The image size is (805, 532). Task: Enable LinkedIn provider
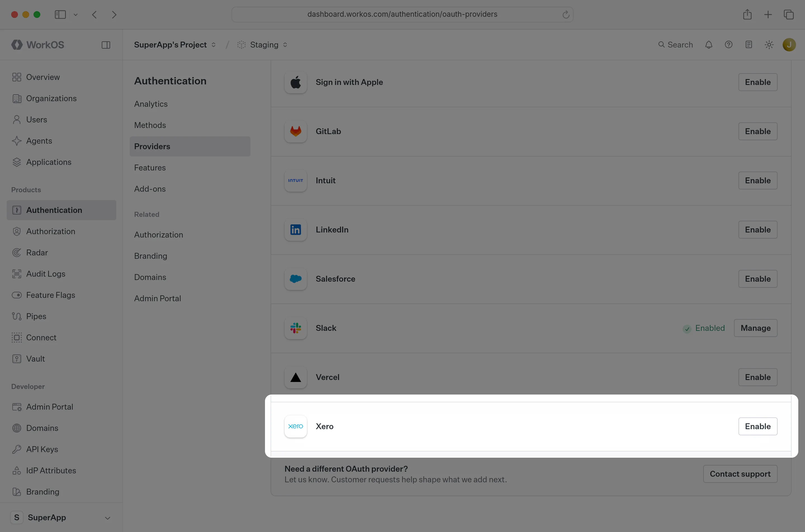(757, 230)
